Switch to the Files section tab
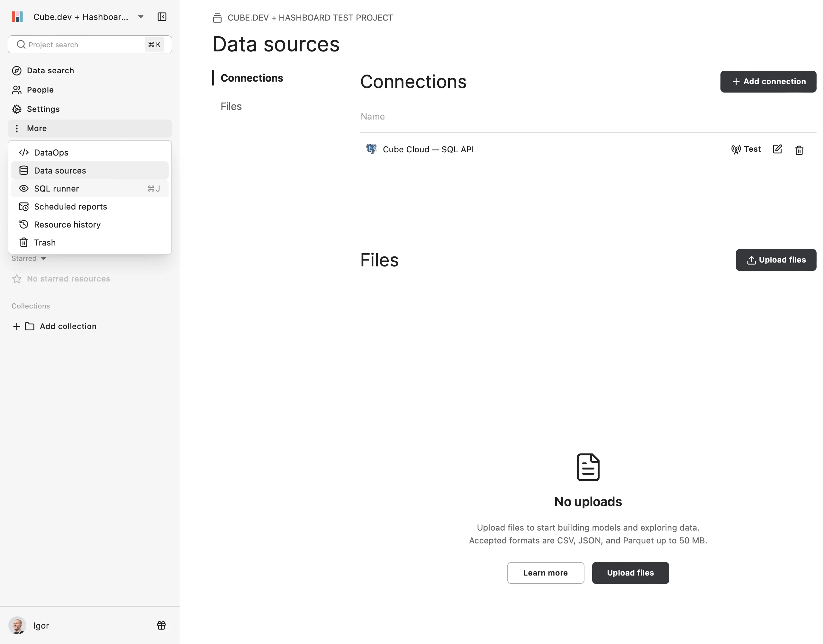 [x=231, y=106]
